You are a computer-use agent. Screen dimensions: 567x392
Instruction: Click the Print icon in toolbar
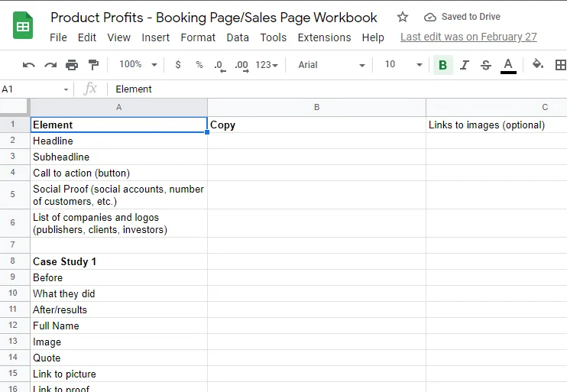[x=72, y=65]
